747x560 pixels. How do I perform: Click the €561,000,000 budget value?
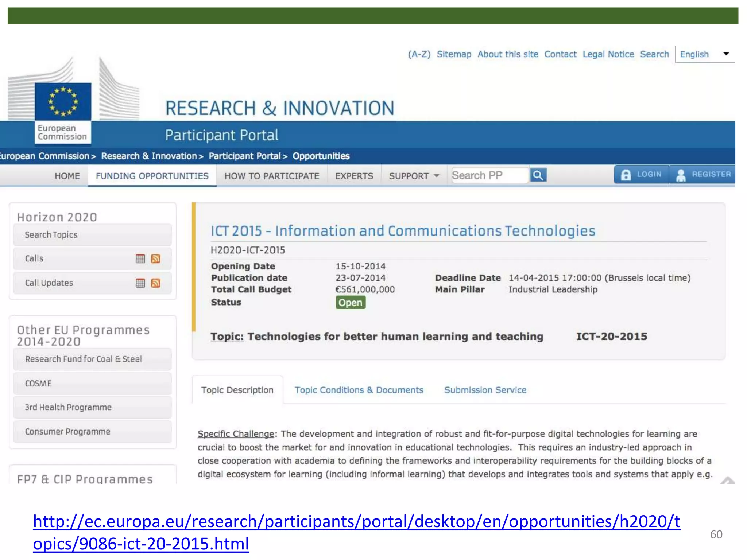tap(365, 289)
